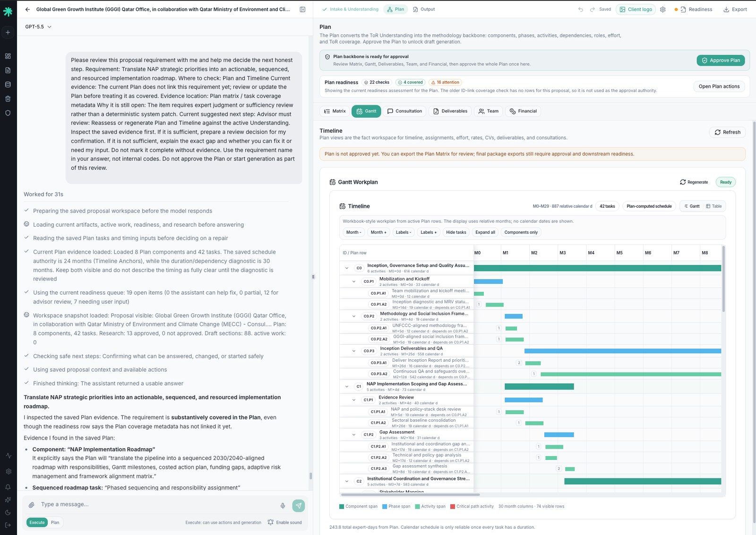Open the Financial tab
Screen dimensions: 756x535
click(x=523, y=111)
